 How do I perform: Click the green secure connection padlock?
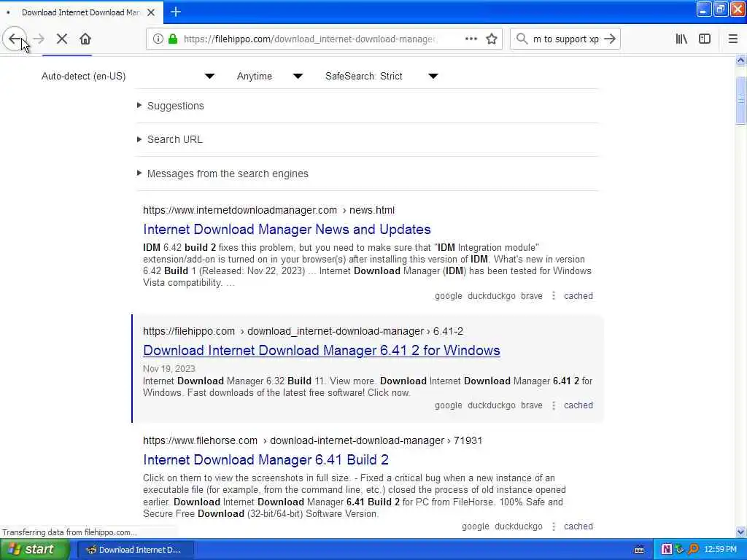click(x=173, y=39)
